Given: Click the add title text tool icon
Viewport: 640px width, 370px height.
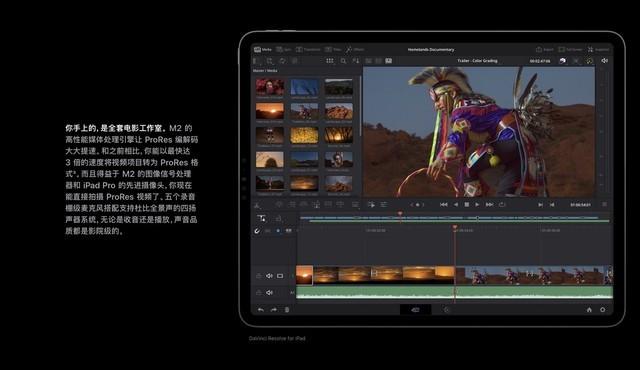Looking at the screenshot, I should tap(261, 218).
